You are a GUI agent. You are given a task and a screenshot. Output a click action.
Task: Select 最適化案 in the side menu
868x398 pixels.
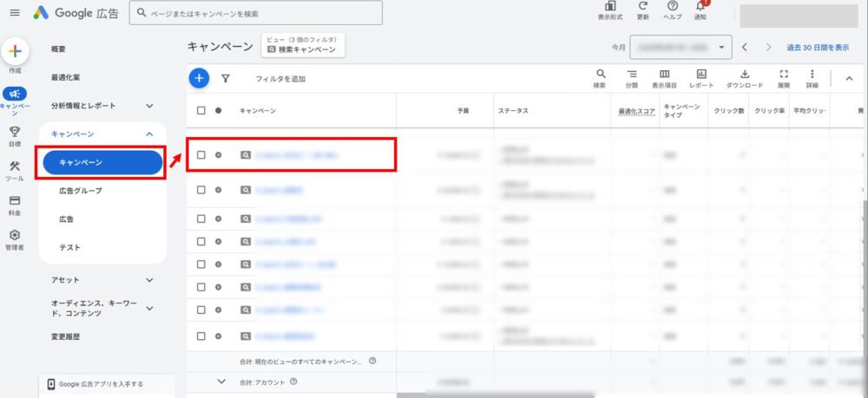point(66,78)
